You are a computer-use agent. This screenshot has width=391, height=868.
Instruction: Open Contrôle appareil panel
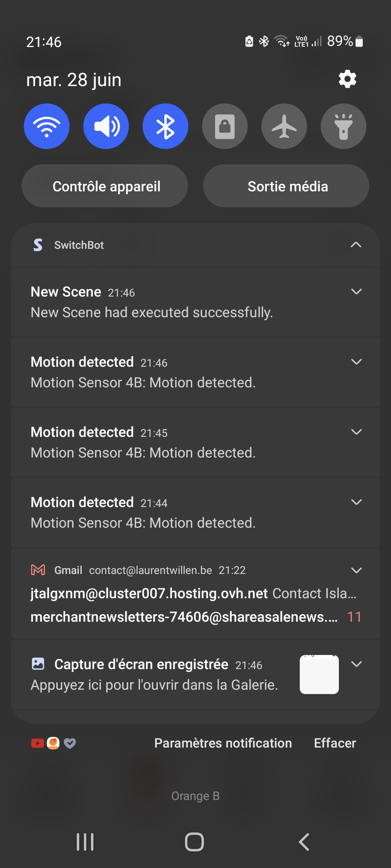tap(105, 186)
